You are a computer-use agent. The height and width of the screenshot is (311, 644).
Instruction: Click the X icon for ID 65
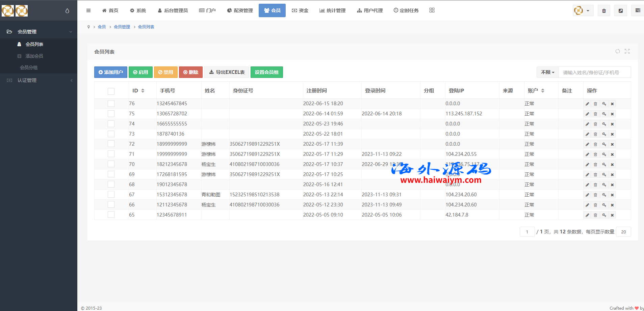pos(612,215)
